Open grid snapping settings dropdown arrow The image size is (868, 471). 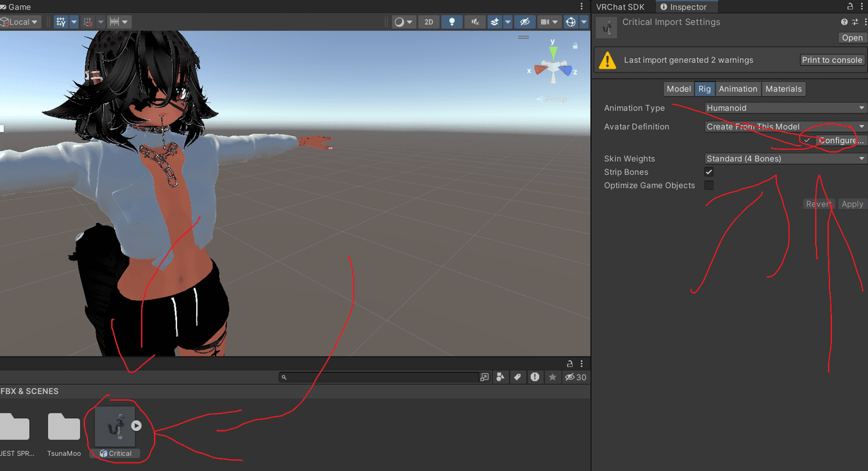point(100,22)
